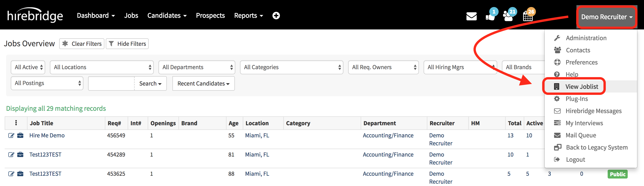Open the Hire Me Demo job link
The width and height of the screenshot is (644, 186).
coord(47,135)
